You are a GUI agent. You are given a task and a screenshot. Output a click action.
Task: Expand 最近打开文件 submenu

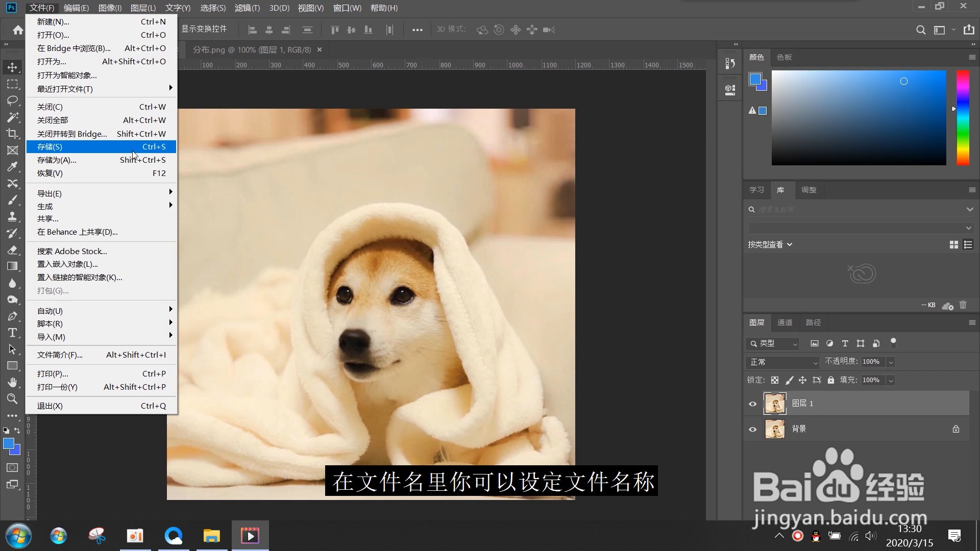click(x=102, y=89)
